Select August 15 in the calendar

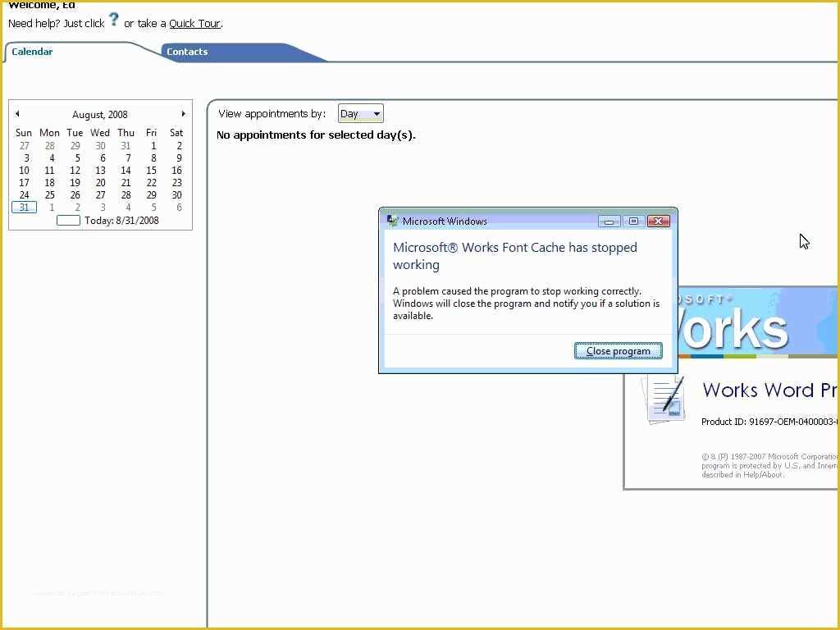tap(152, 171)
